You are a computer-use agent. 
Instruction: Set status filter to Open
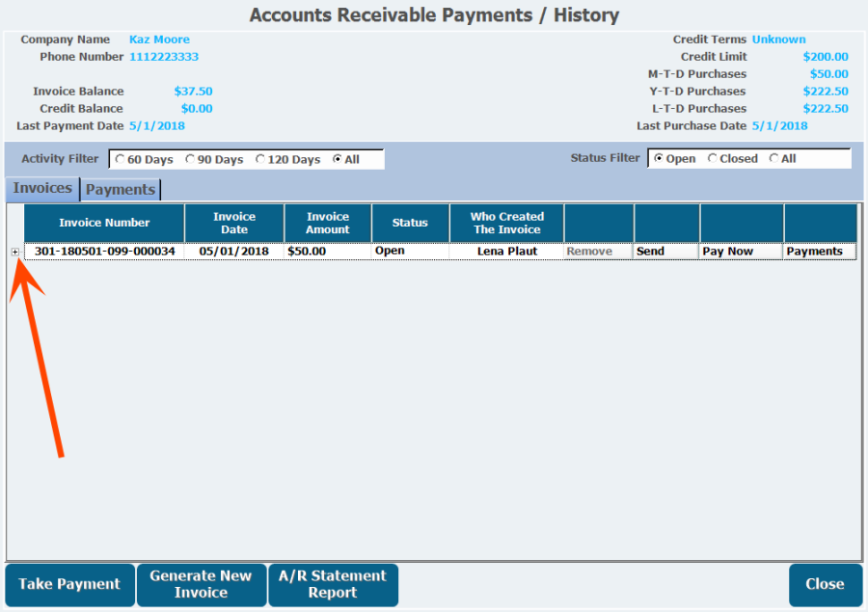pos(659,158)
